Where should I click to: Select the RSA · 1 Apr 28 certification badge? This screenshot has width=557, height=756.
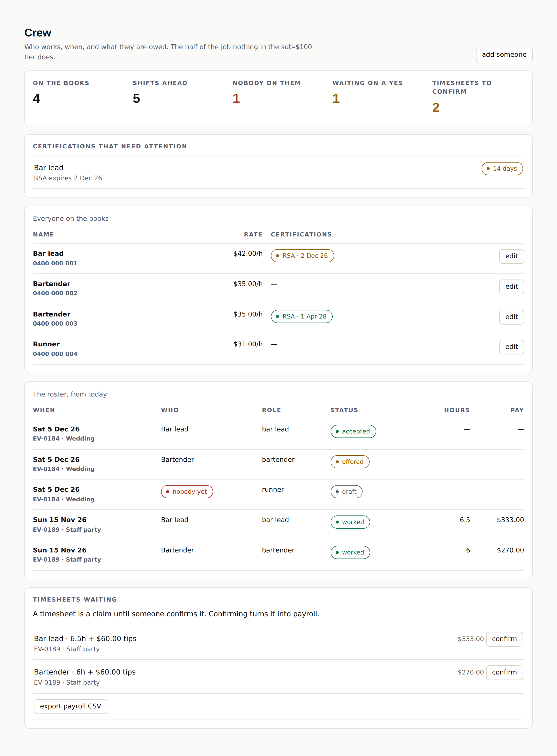click(302, 316)
